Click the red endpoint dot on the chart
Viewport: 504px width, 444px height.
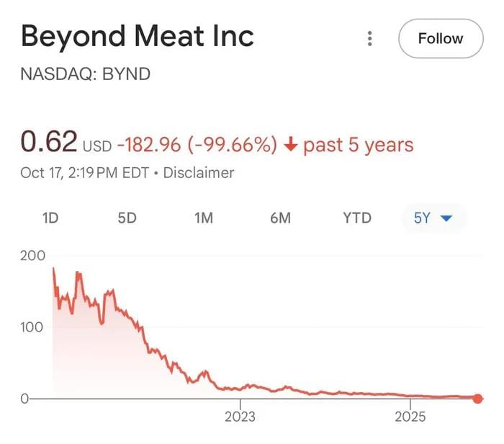coord(477,399)
